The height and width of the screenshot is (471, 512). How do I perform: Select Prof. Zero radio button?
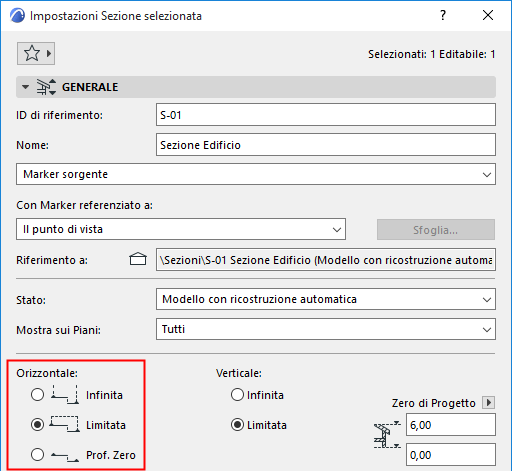(x=37, y=455)
